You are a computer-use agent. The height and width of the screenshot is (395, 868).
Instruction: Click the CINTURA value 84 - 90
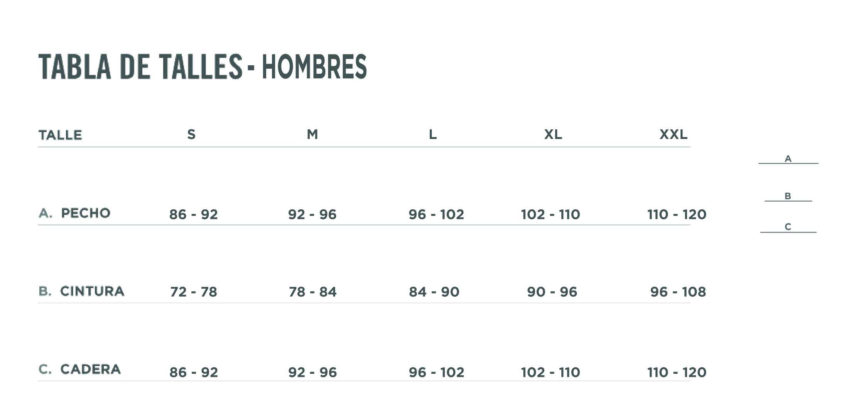point(434,292)
